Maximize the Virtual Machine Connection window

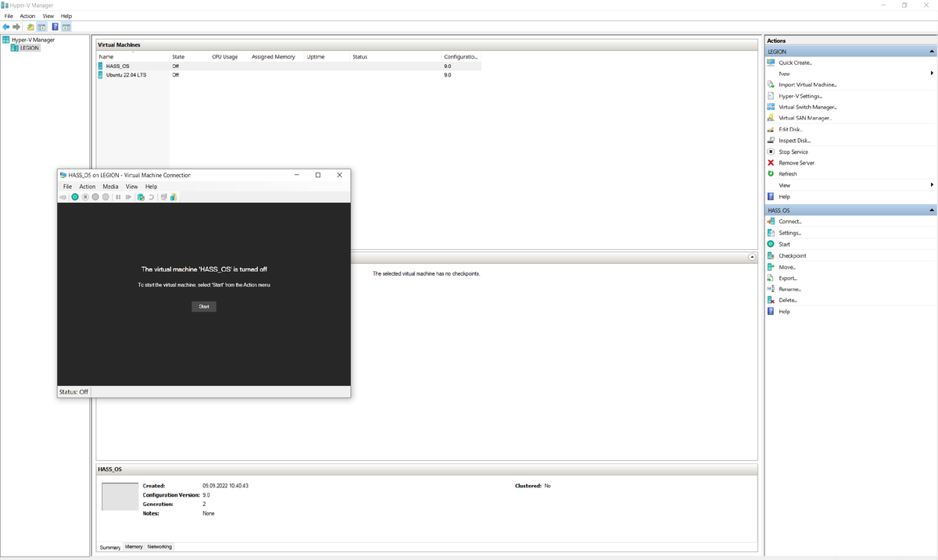click(x=317, y=175)
